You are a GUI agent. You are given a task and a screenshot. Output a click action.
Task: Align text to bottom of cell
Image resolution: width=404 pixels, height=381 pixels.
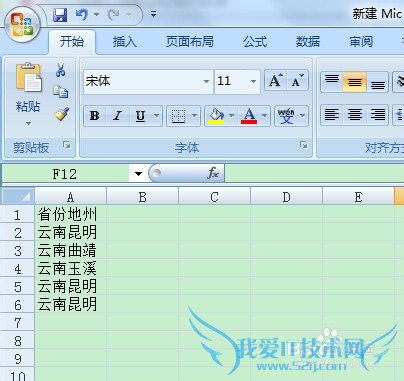[x=377, y=81]
